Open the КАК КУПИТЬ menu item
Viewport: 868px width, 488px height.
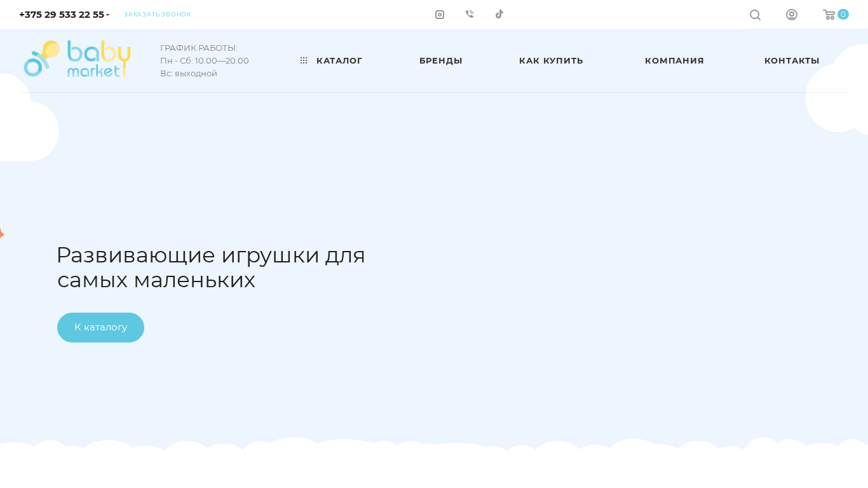pyautogui.click(x=551, y=60)
